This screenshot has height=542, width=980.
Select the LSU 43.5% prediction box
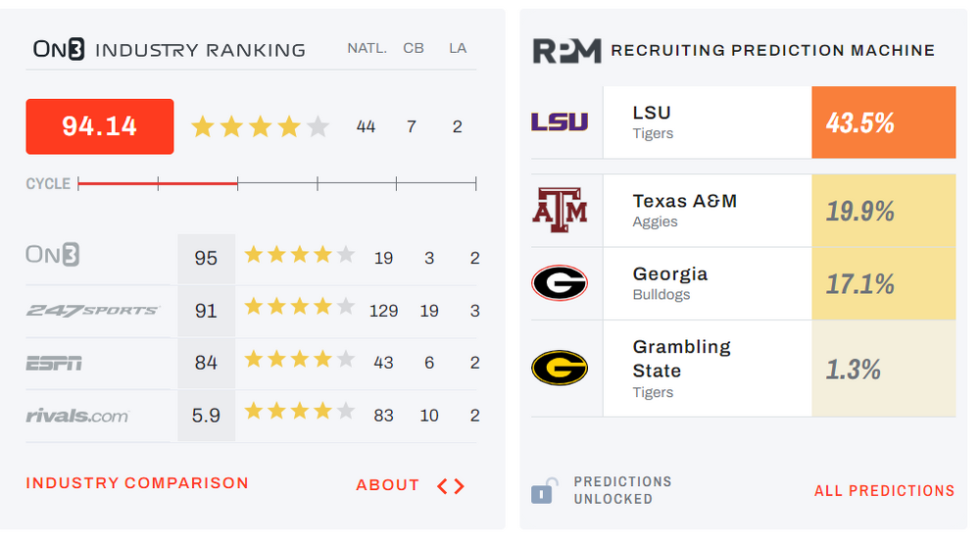[x=883, y=123]
